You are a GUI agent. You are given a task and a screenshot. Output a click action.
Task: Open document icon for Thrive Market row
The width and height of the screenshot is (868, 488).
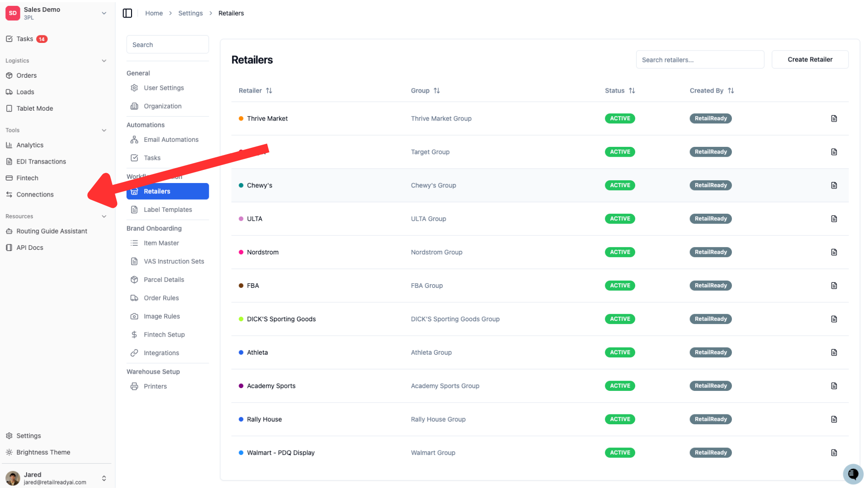click(x=834, y=118)
